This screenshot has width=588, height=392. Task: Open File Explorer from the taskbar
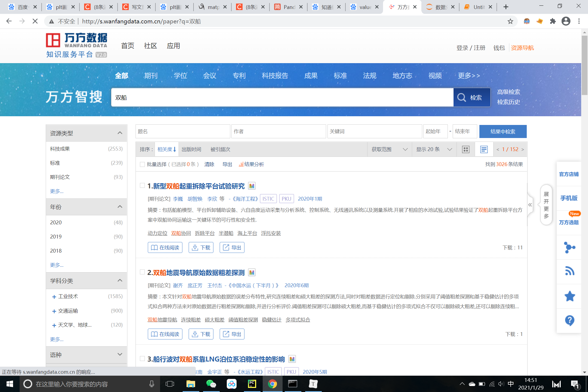tap(191, 384)
